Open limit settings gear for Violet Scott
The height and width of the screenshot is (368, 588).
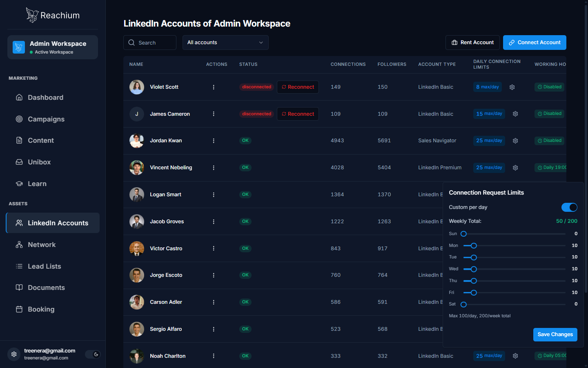point(512,87)
